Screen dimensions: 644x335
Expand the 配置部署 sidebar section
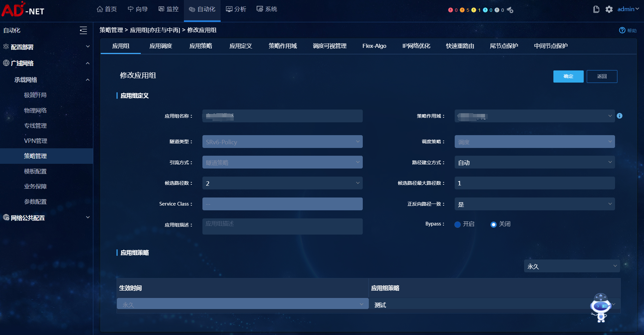46,47
